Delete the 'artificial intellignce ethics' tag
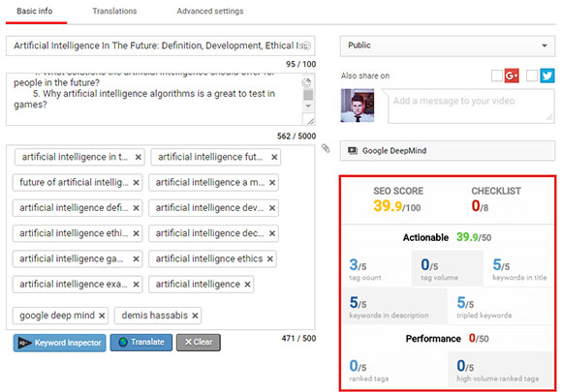 coord(270,258)
